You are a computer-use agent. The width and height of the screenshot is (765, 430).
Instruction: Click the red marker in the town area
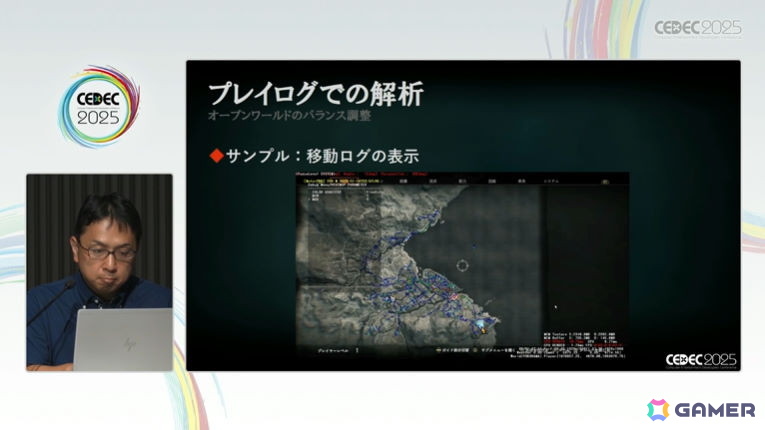coord(453,296)
